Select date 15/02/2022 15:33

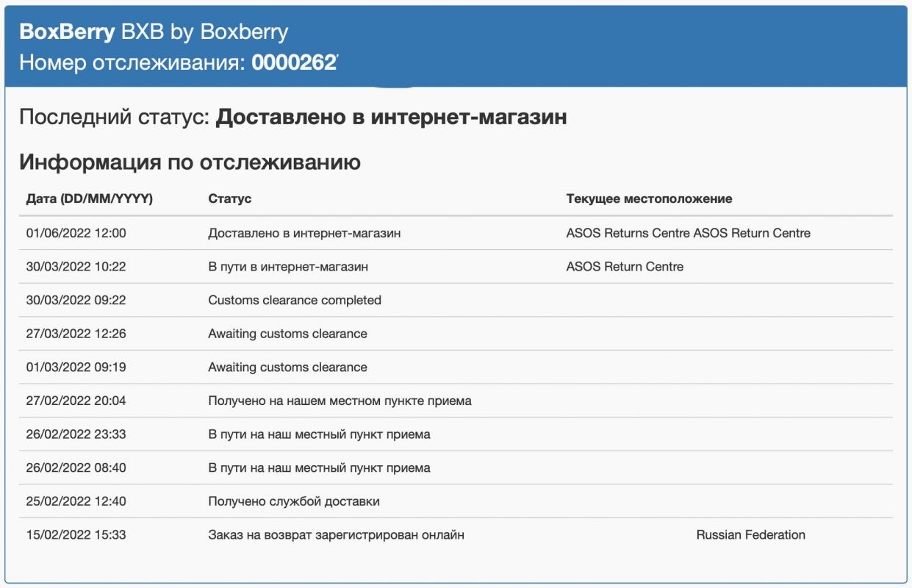click(76, 535)
